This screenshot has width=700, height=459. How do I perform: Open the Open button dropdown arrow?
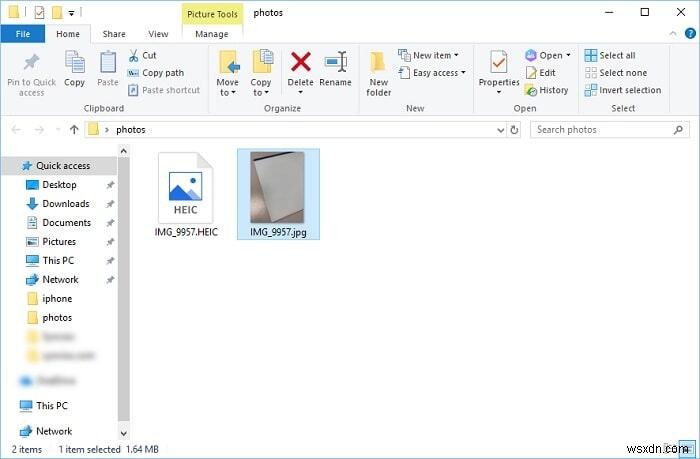coord(568,55)
